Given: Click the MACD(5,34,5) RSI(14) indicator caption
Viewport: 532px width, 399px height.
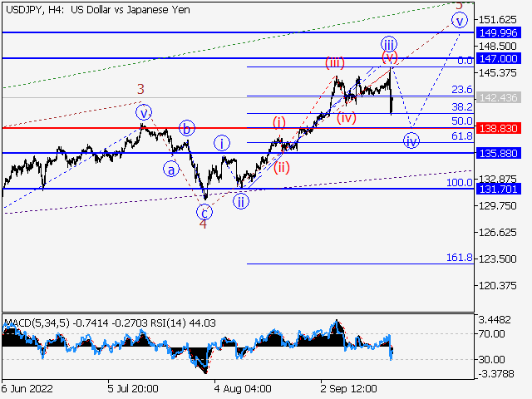Looking at the screenshot, I should [x=109, y=323].
